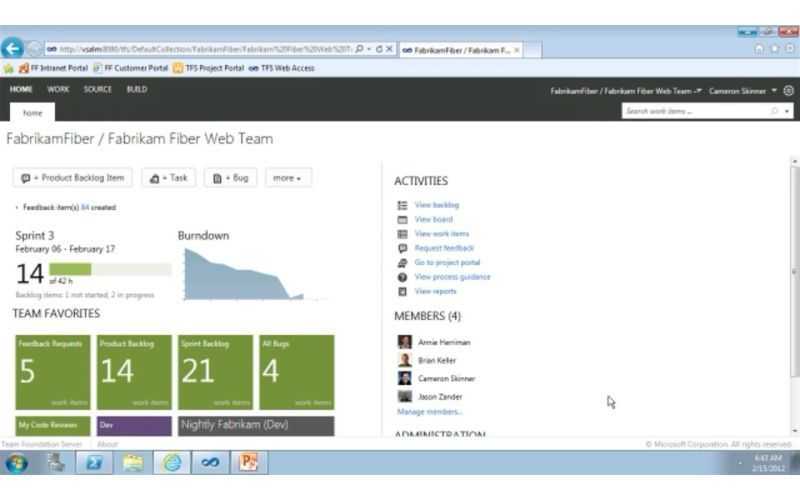The height and width of the screenshot is (500, 800).
Task: Click the browser home icon
Action: pyautogui.click(x=759, y=49)
